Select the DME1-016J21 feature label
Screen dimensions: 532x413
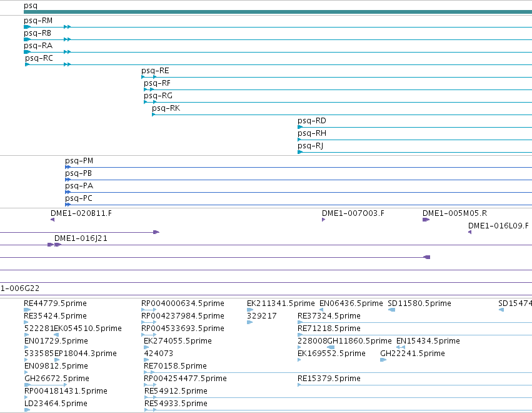(81, 238)
